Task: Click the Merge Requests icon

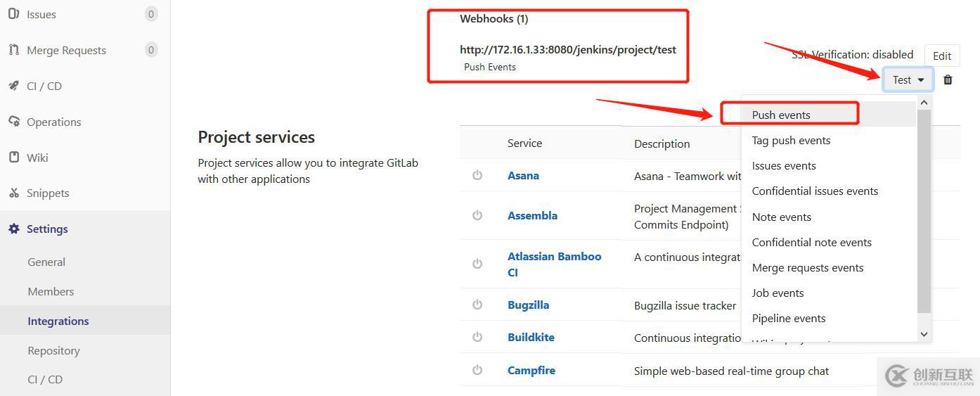Action: click(14, 50)
